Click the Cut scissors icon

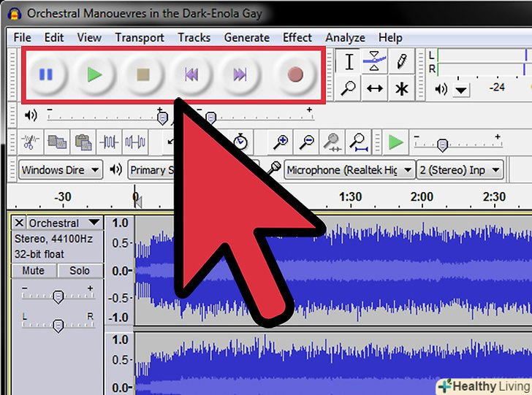click(30, 142)
